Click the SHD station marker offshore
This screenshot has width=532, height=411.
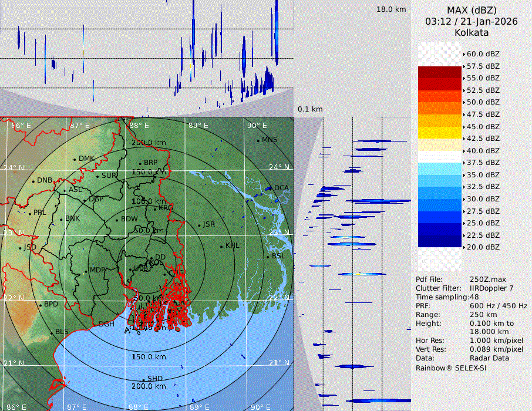coord(143,379)
